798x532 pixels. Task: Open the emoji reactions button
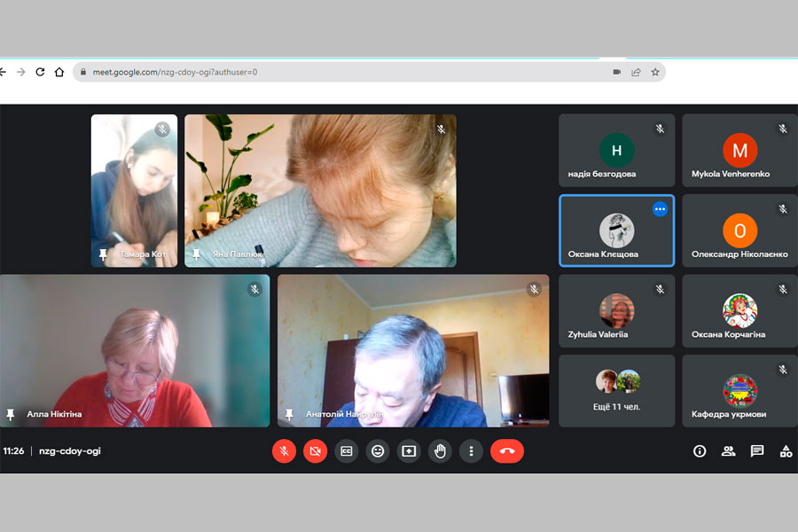(x=378, y=451)
